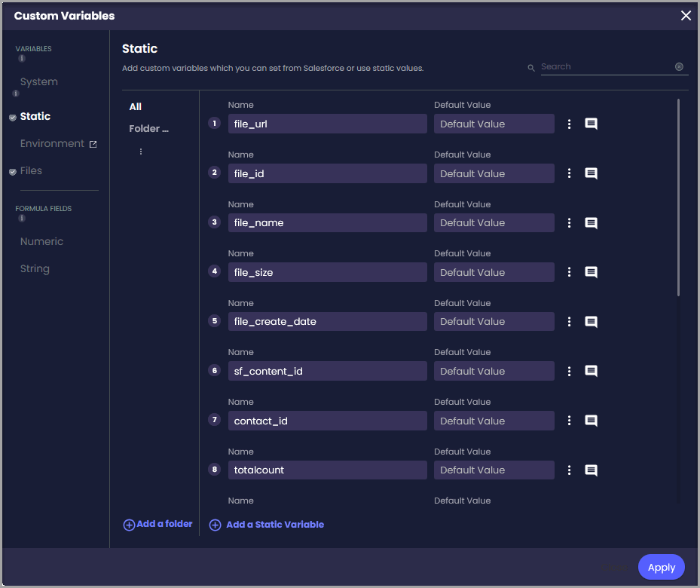Open the three-dot menu for file_name
This screenshot has height=588, width=700.
pyautogui.click(x=569, y=223)
